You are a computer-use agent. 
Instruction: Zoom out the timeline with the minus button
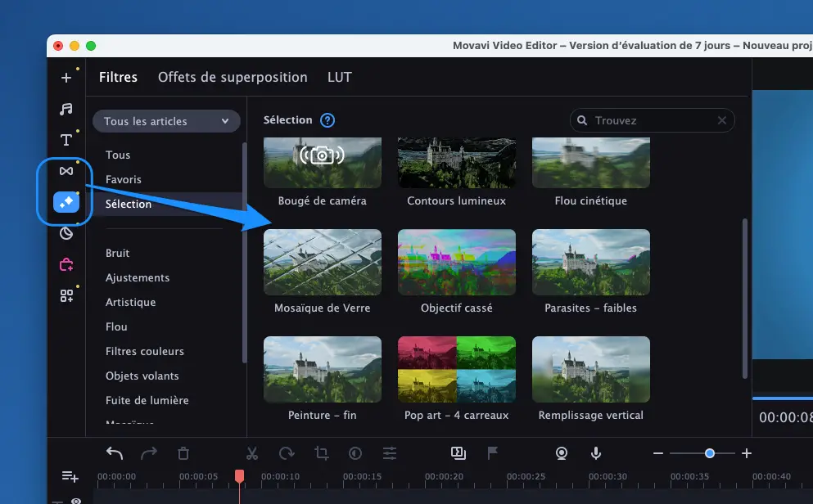coord(658,453)
